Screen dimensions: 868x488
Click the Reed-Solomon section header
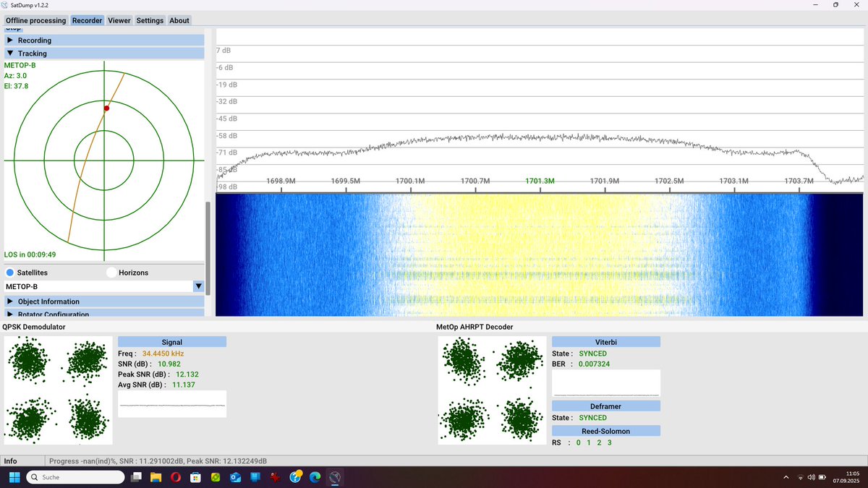coord(606,431)
